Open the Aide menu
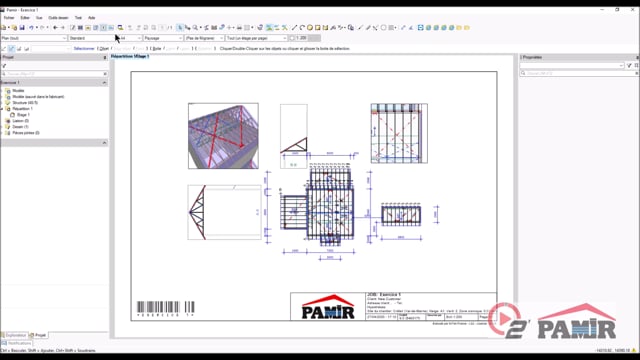The image size is (640, 360). point(92,18)
